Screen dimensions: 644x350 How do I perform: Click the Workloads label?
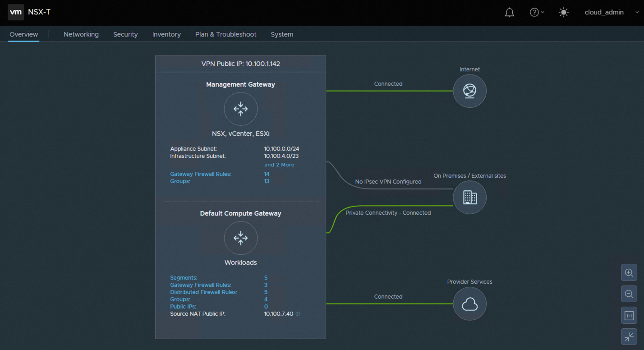click(241, 262)
